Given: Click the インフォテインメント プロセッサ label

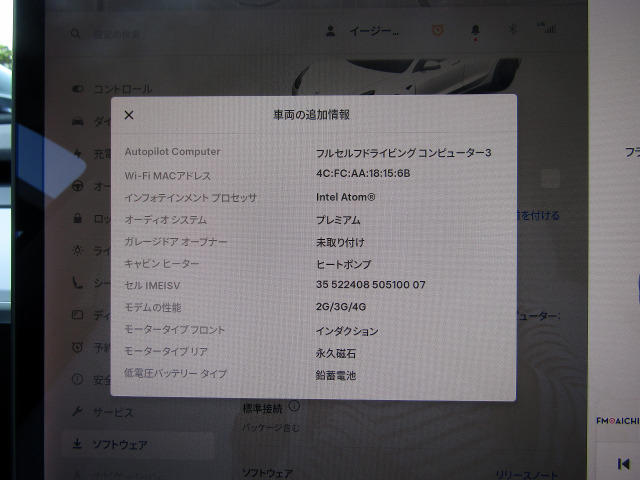Looking at the screenshot, I should click(191, 198).
